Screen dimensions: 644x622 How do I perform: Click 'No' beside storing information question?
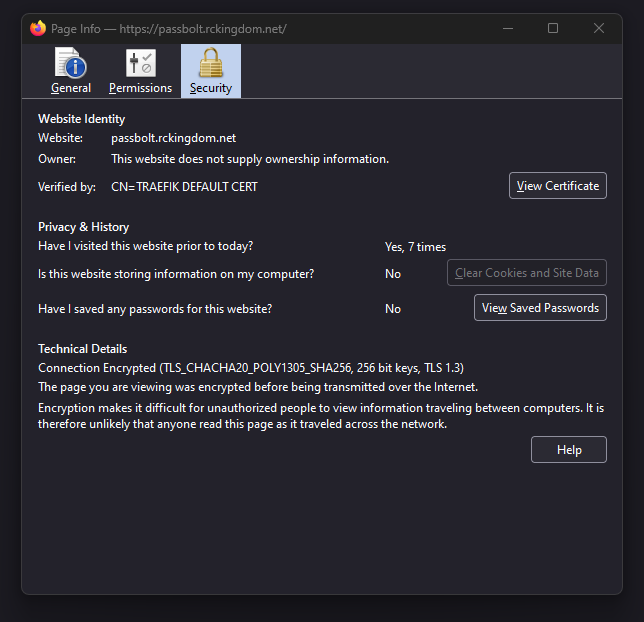[393, 274]
